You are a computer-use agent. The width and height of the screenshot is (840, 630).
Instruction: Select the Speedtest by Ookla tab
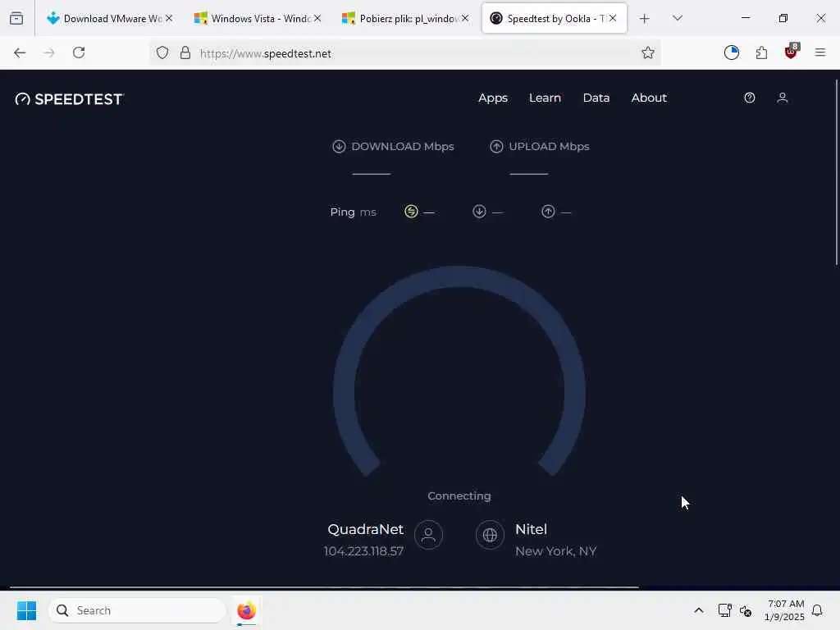point(555,18)
